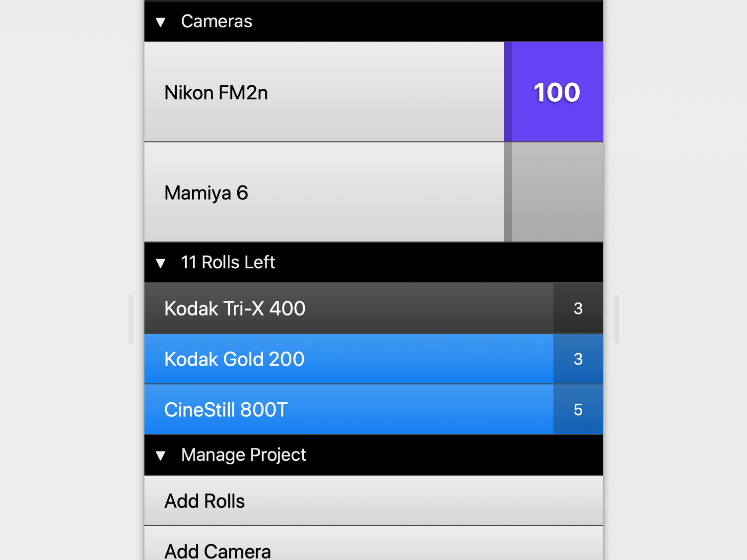Click the purple 100 ISO badge
The height and width of the screenshot is (560, 747).
556,92
